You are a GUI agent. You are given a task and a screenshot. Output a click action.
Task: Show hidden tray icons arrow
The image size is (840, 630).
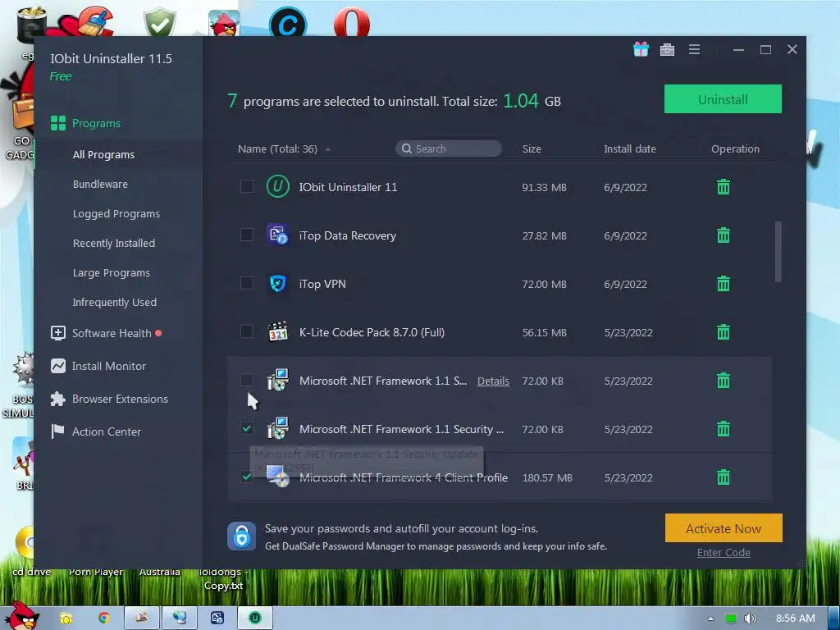[x=710, y=619]
